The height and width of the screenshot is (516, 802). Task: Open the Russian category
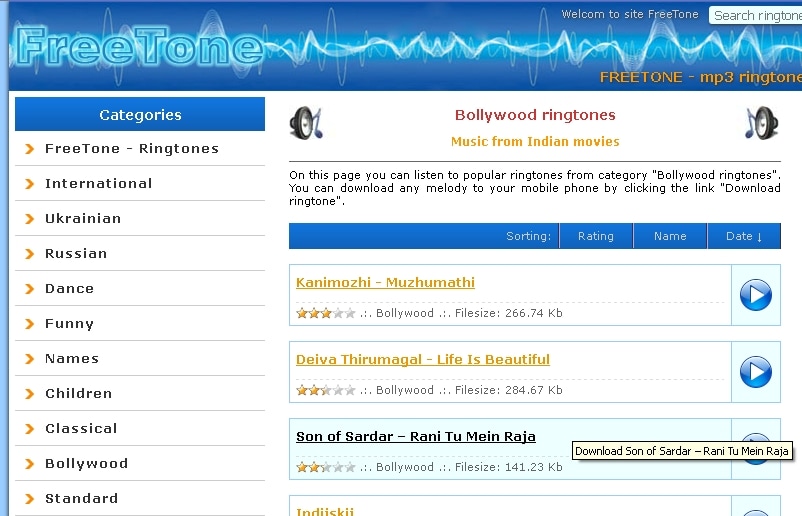76,254
